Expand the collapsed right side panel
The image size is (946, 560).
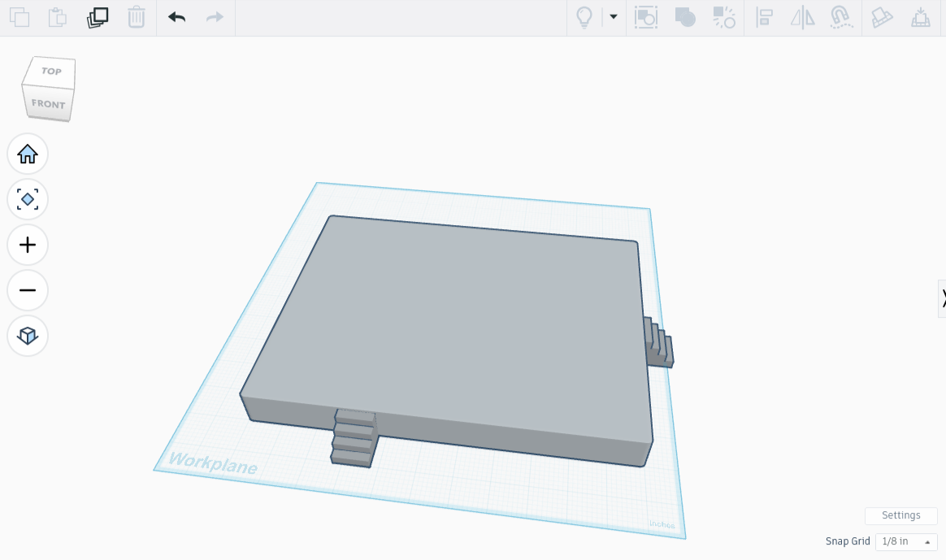coord(942,298)
